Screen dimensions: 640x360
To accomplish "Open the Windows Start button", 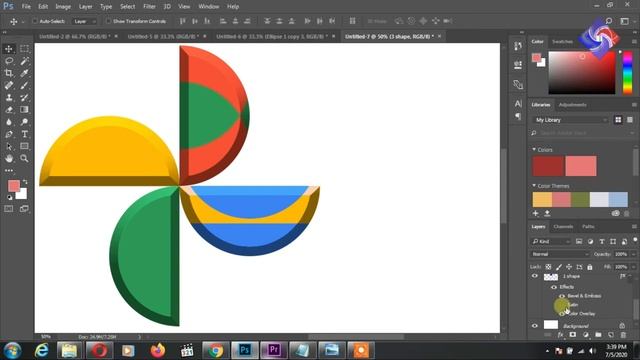I will point(13,350).
